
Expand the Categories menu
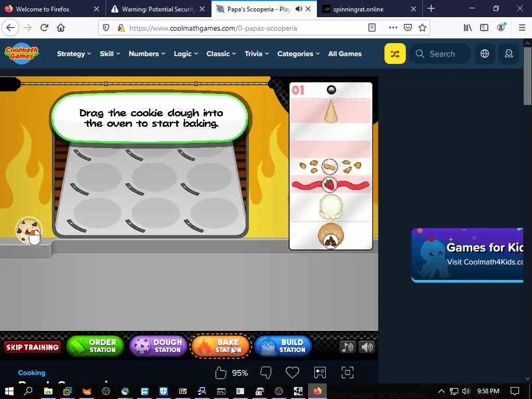tap(299, 54)
